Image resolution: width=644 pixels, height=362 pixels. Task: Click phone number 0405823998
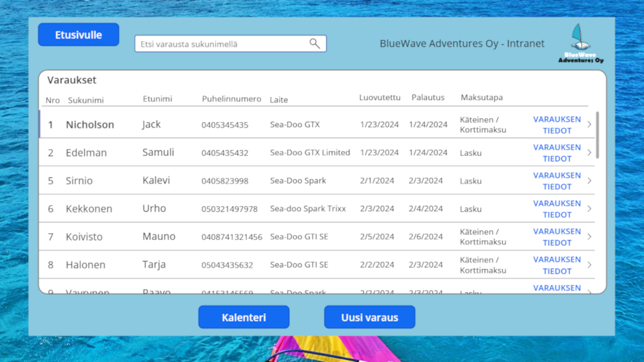[225, 181]
